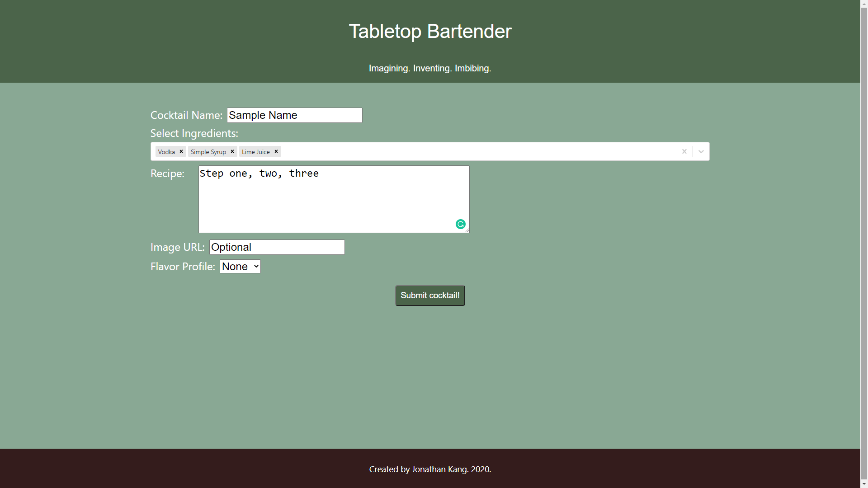Remove the Vodka ingredient tag
This screenshot has width=868, height=488.
coord(181,151)
